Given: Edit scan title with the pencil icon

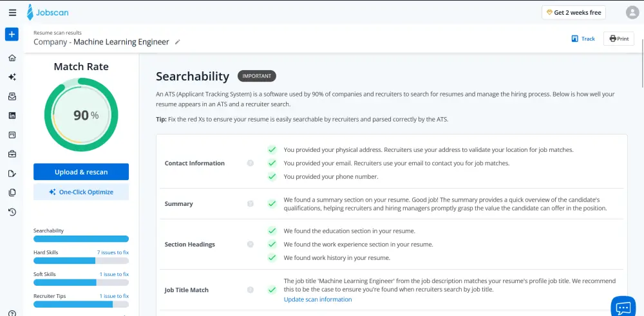Looking at the screenshot, I should point(178,42).
